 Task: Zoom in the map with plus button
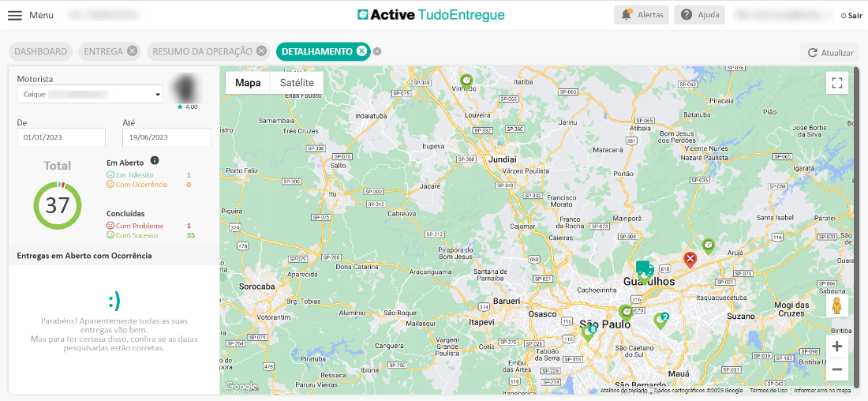[x=837, y=347]
